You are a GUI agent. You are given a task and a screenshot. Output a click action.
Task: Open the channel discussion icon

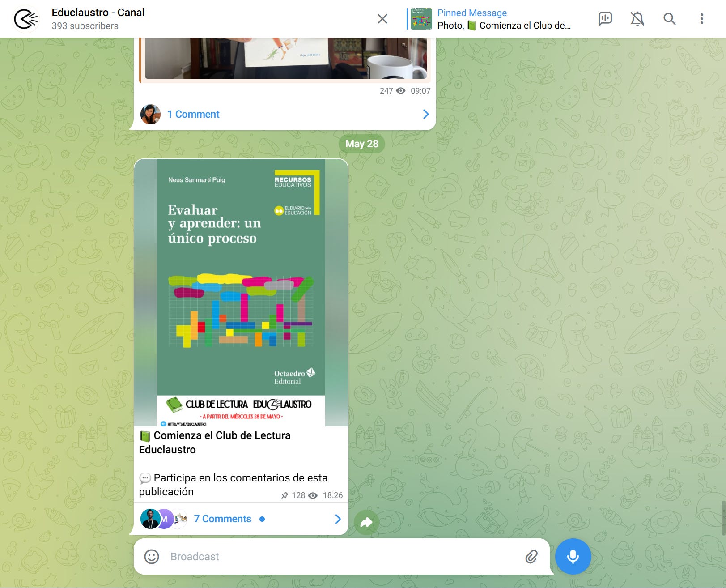point(605,19)
